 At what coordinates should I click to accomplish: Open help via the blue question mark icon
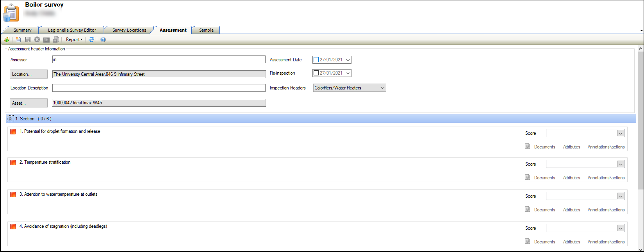103,39
